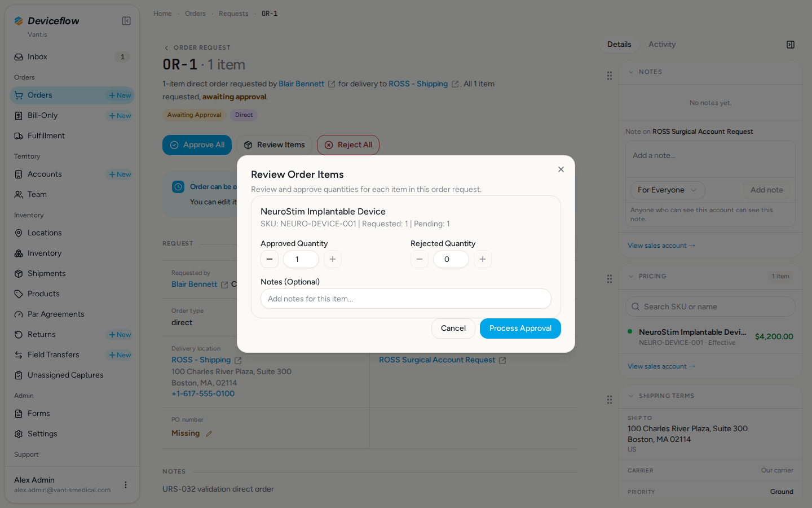Collapse the Notes section chevron
Image resolution: width=812 pixels, height=508 pixels.
[631, 72]
